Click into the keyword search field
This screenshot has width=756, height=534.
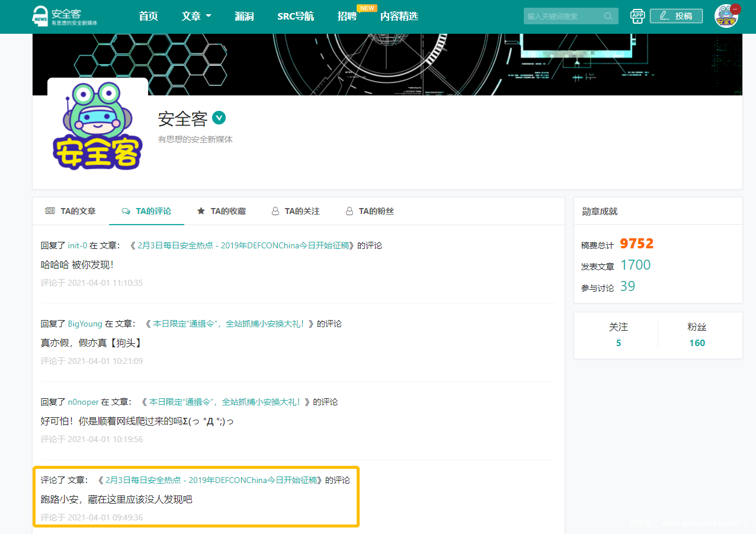[x=563, y=16]
